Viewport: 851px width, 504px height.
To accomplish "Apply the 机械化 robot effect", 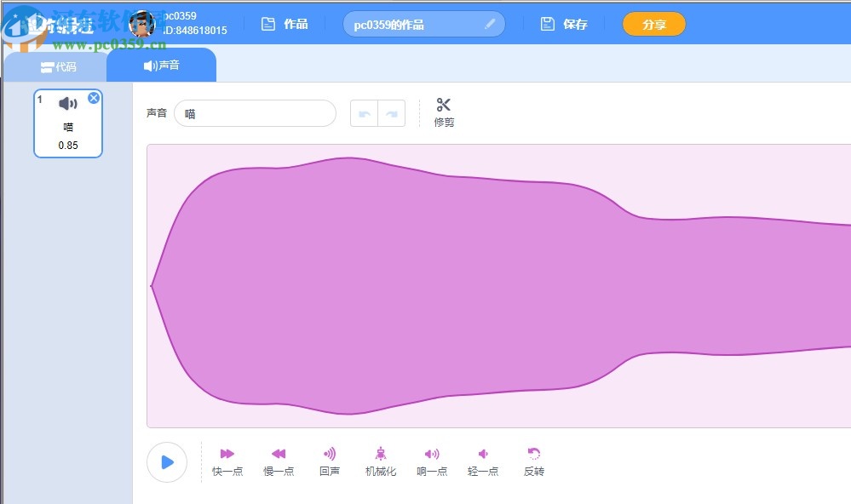I will pos(380,460).
